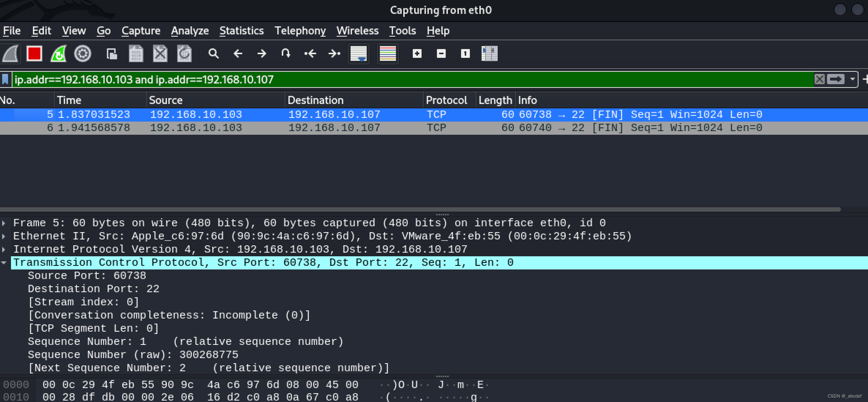
Task: Open a capture file icon
Action: [112, 54]
